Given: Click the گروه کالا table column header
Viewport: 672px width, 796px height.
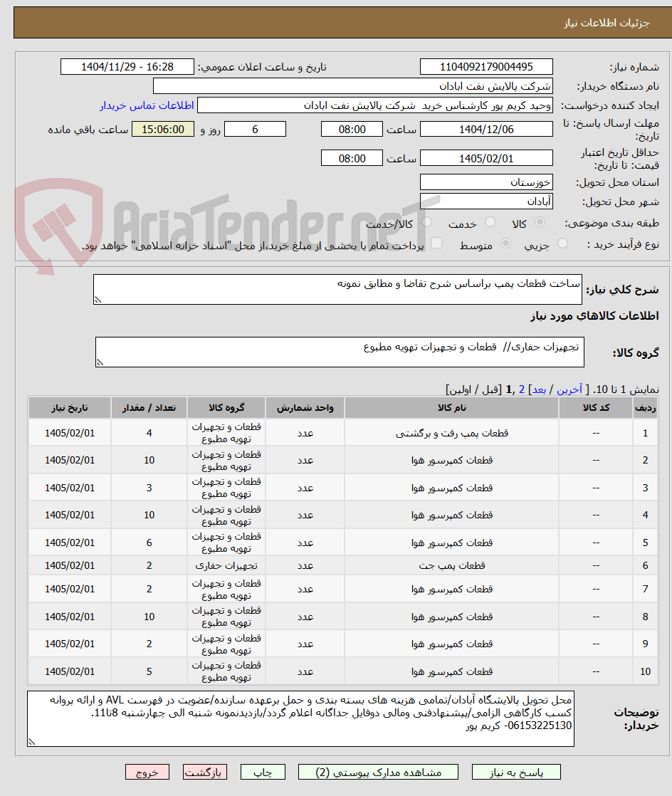Looking at the screenshot, I should pos(226,408).
